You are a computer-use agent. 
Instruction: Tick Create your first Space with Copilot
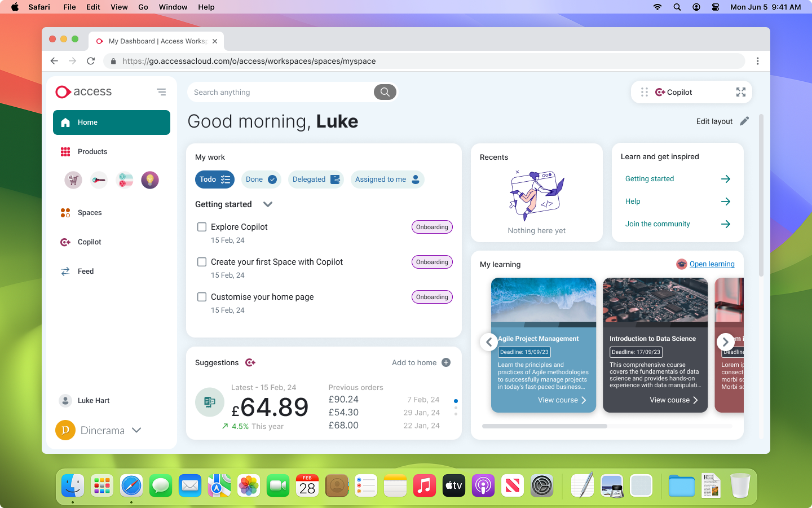point(202,262)
